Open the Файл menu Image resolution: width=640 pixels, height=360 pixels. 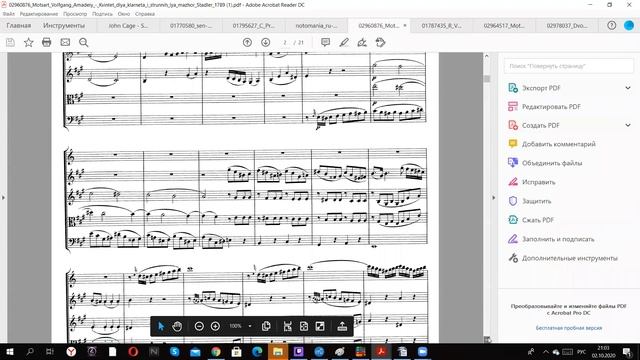[x=9, y=14]
